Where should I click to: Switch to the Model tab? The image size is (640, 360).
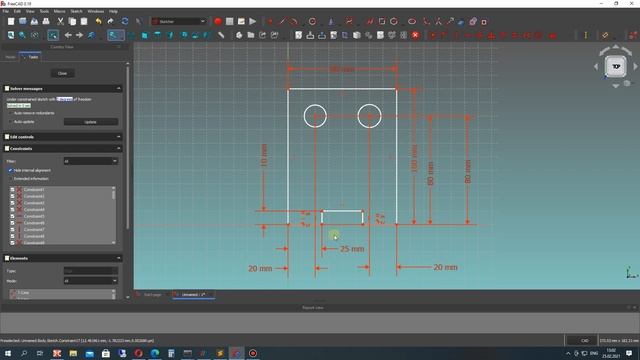click(10, 57)
